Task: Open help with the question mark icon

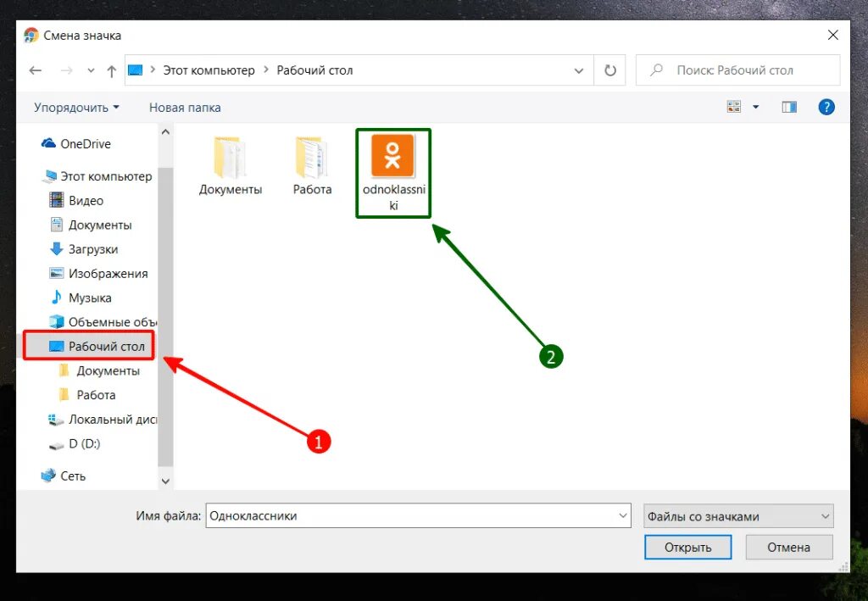Action: pyautogui.click(x=826, y=107)
